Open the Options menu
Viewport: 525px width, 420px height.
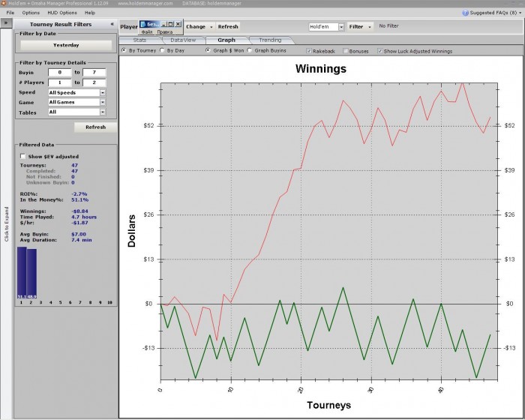(31, 13)
